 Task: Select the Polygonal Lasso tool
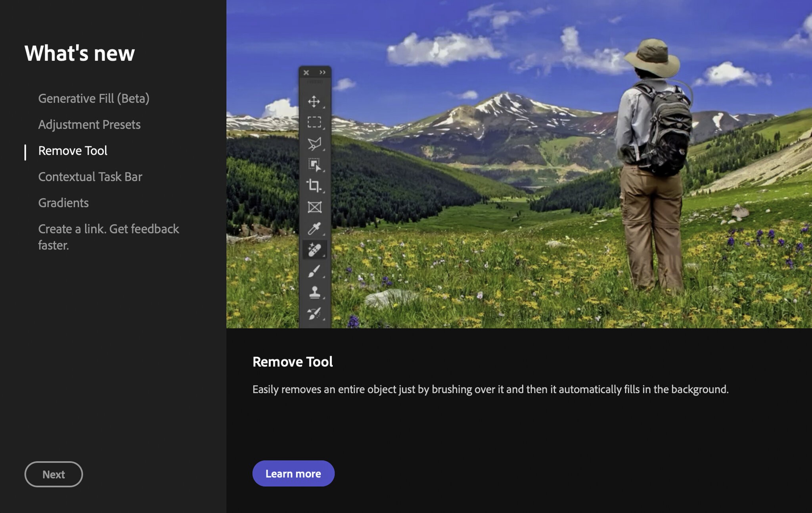tap(314, 144)
